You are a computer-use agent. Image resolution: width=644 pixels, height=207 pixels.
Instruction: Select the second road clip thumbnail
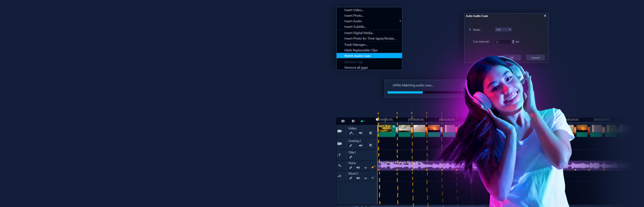pos(405,131)
